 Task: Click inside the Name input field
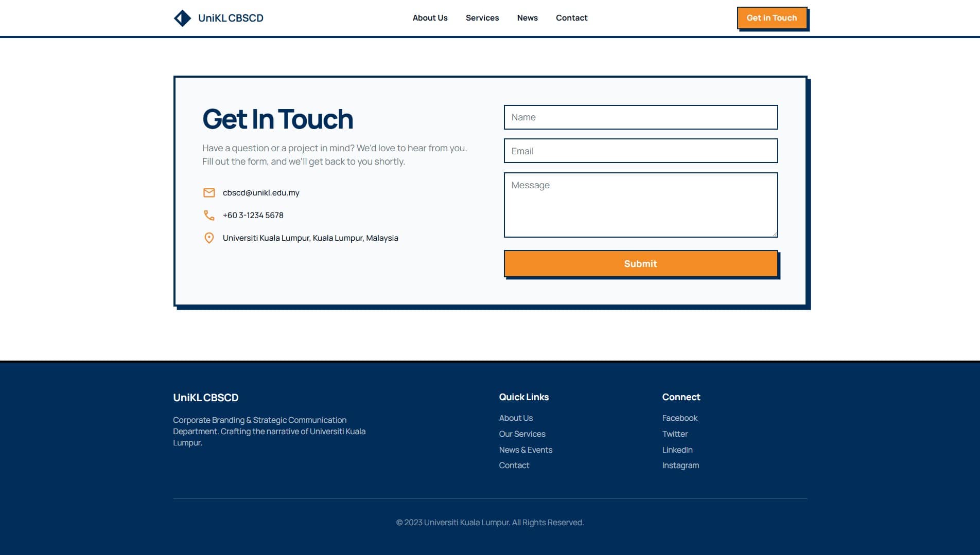(640, 117)
